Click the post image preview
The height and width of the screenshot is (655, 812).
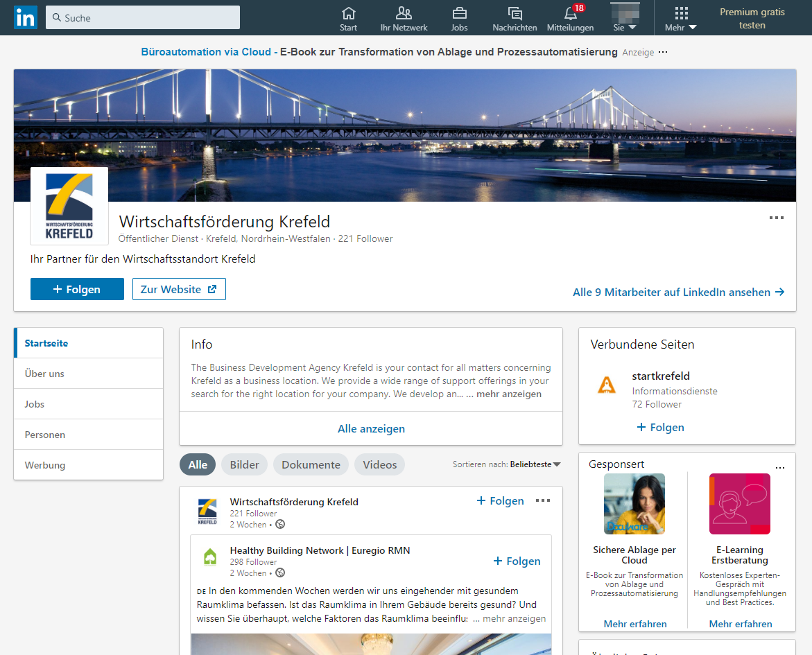371,644
